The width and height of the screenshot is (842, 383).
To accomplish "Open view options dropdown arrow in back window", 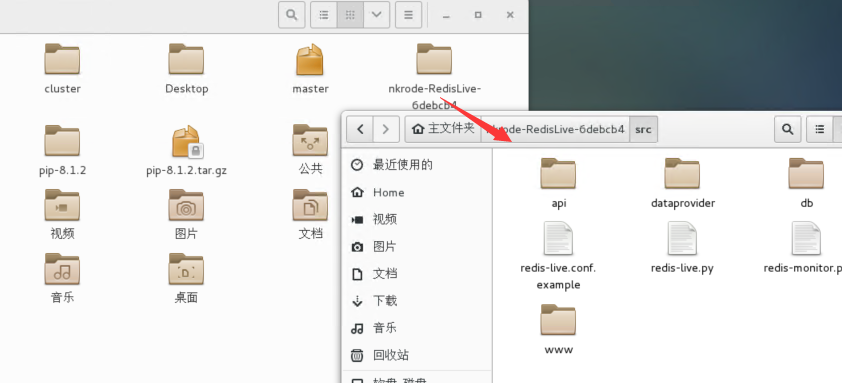I will coord(376,15).
